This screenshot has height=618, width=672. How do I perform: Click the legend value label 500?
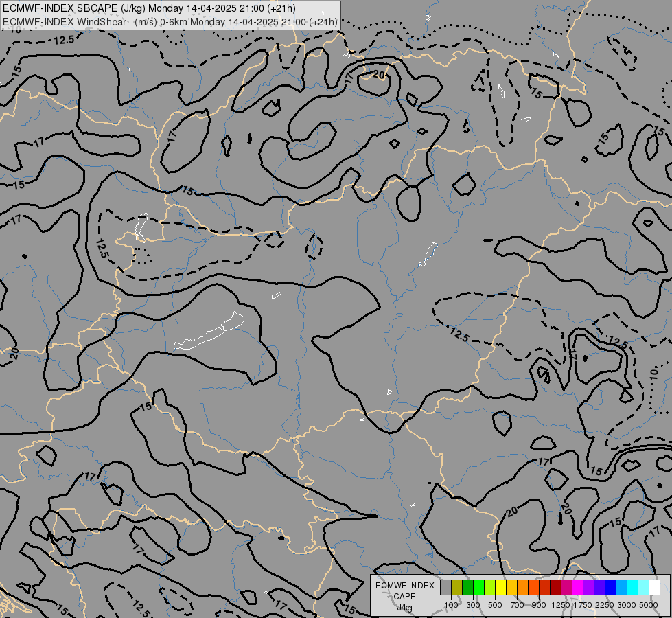[x=495, y=605]
